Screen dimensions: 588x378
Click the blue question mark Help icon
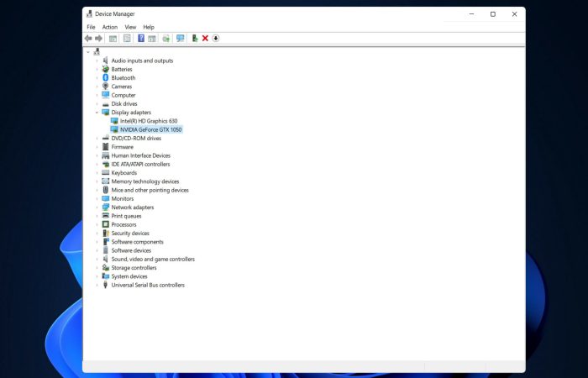point(141,39)
